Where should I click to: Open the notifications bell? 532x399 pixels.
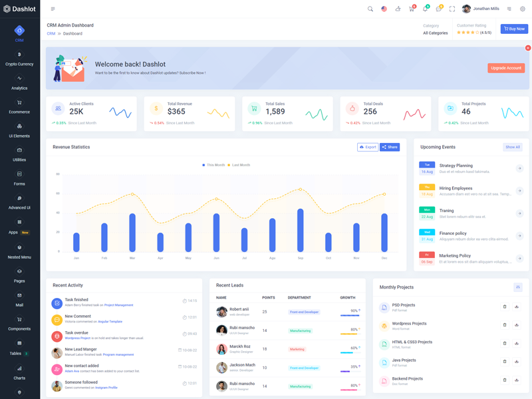click(425, 9)
